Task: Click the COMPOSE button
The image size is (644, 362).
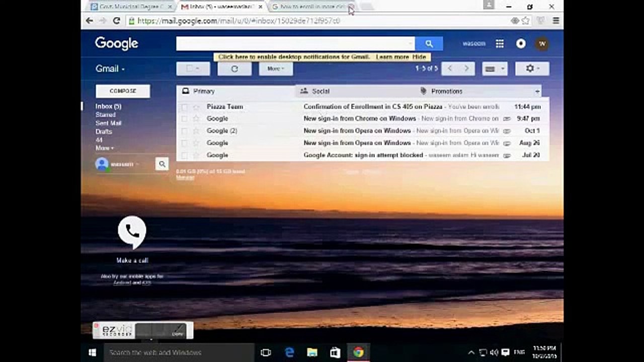Action: point(123,91)
